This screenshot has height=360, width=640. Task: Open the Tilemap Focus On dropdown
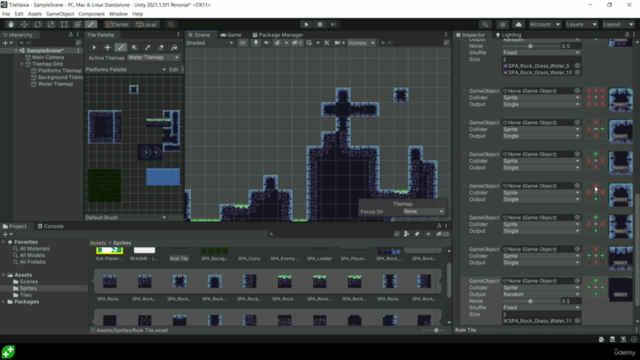click(423, 211)
